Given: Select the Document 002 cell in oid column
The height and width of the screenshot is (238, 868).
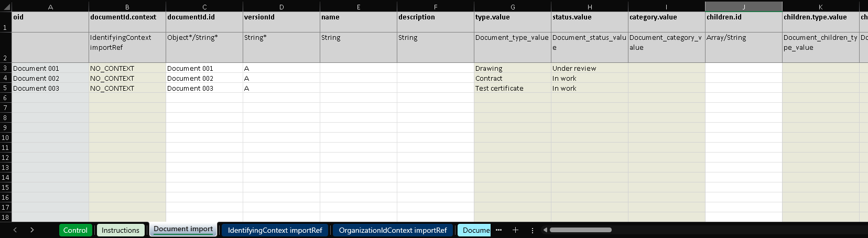Looking at the screenshot, I should pos(50,78).
